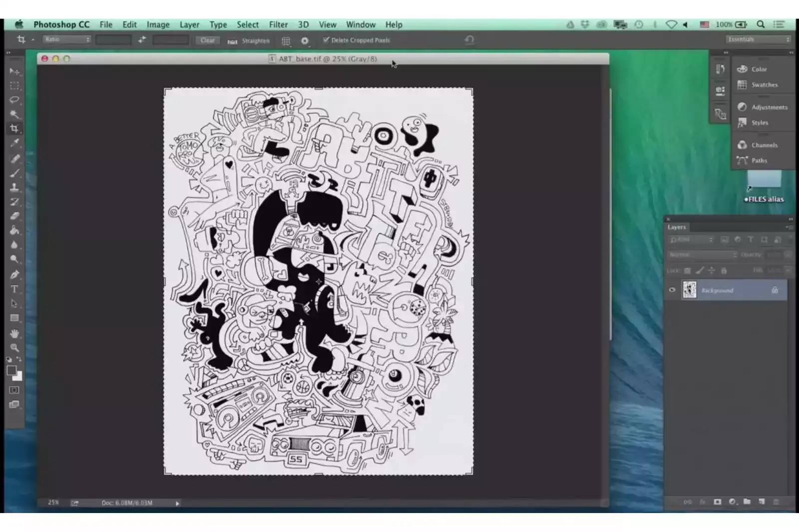Select the Eraser tool
Viewport: 799px width, 532px height.
click(x=14, y=216)
